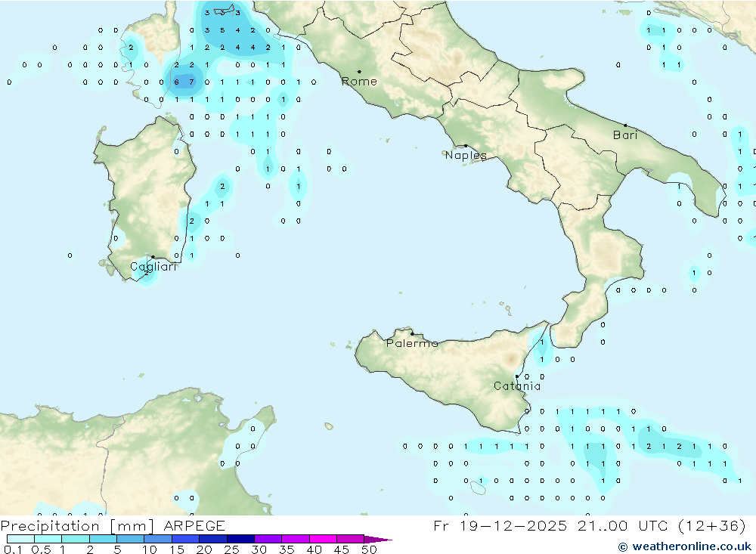Image resolution: width=756 pixels, height=554 pixels.
Task: Click the '30' legend scale label
Action: 259,549
